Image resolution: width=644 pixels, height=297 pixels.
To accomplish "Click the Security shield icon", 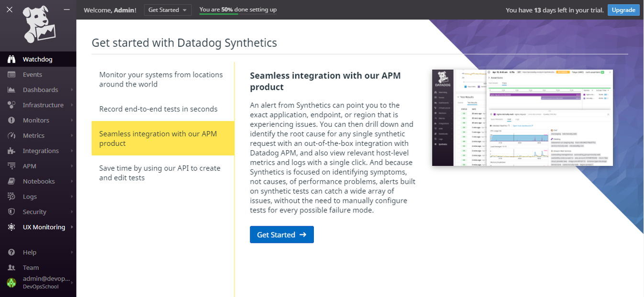I will tap(11, 212).
